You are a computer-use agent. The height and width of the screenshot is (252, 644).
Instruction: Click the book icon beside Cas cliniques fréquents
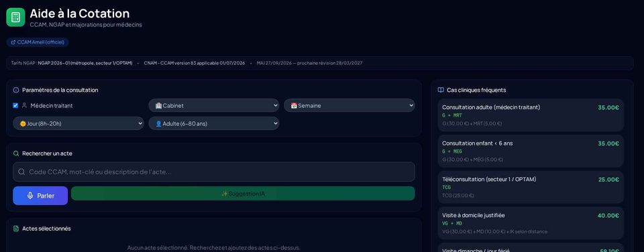(441, 90)
